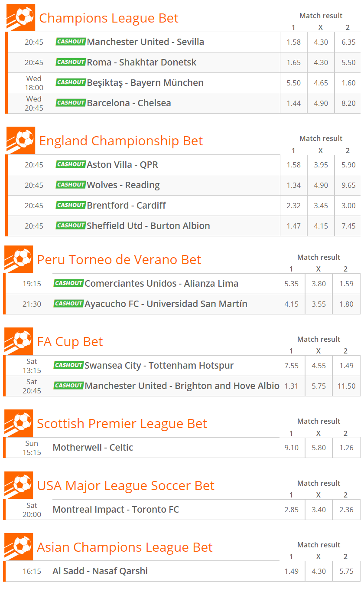Click Cashout badge for Wolves - Reading

coord(71,185)
